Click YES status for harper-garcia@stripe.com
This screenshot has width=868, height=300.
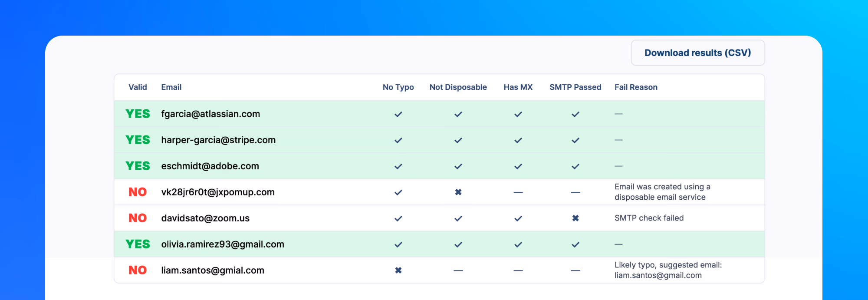(x=138, y=140)
